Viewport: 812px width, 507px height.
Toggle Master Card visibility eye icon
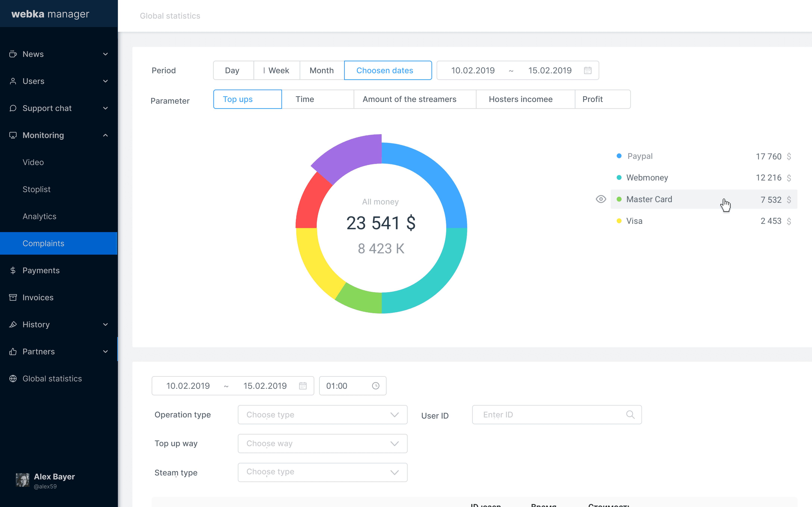(601, 199)
